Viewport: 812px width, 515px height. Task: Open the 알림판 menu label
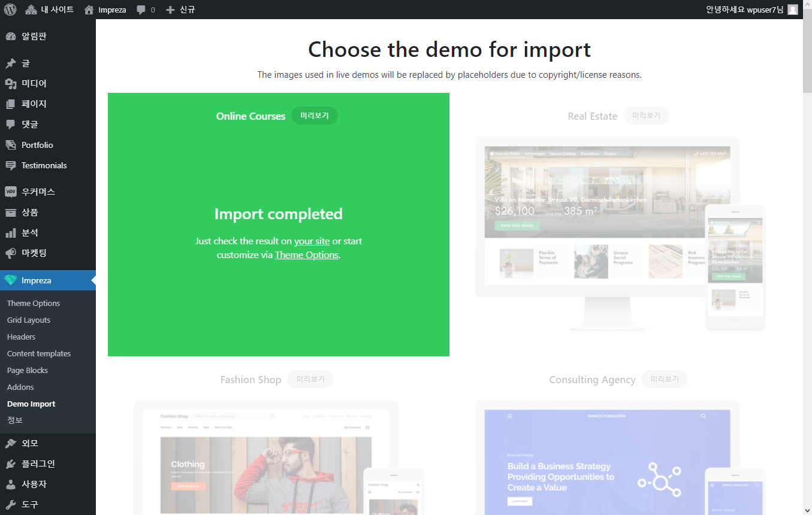(34, 37)
